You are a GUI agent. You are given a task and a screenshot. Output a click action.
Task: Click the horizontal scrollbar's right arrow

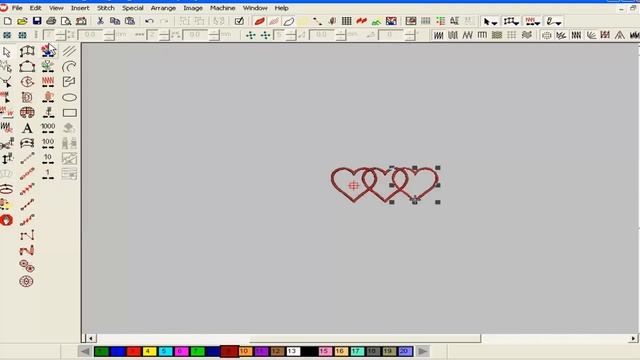click(633, 338)
